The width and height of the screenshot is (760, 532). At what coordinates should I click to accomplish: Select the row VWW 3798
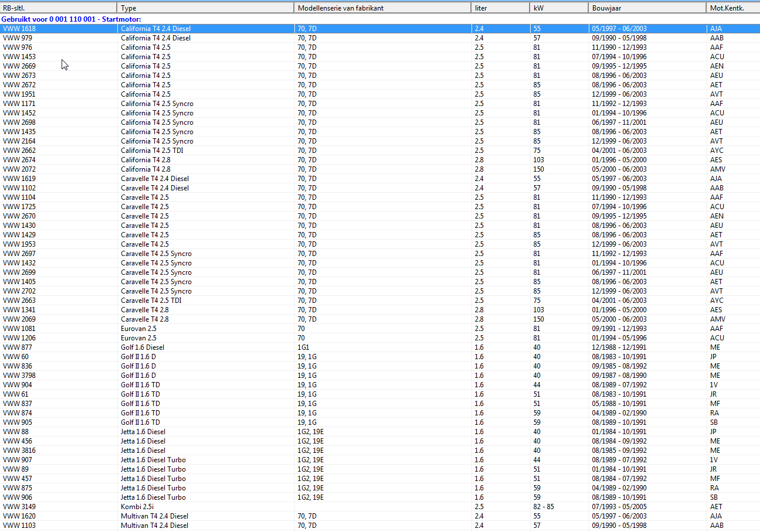pyautogui.click(x=380, y=376)
